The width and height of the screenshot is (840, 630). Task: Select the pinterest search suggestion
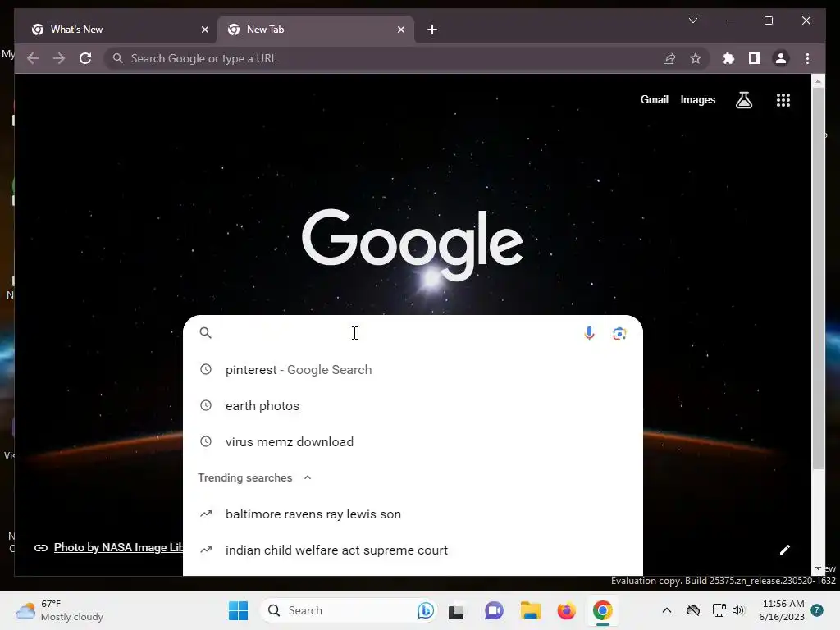coord(413,370)
